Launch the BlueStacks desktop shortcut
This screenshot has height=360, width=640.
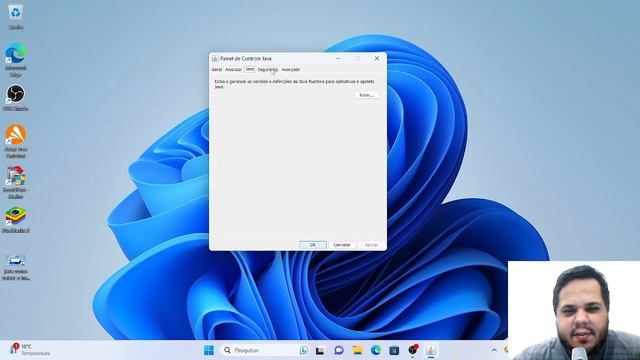pos(16,220)
